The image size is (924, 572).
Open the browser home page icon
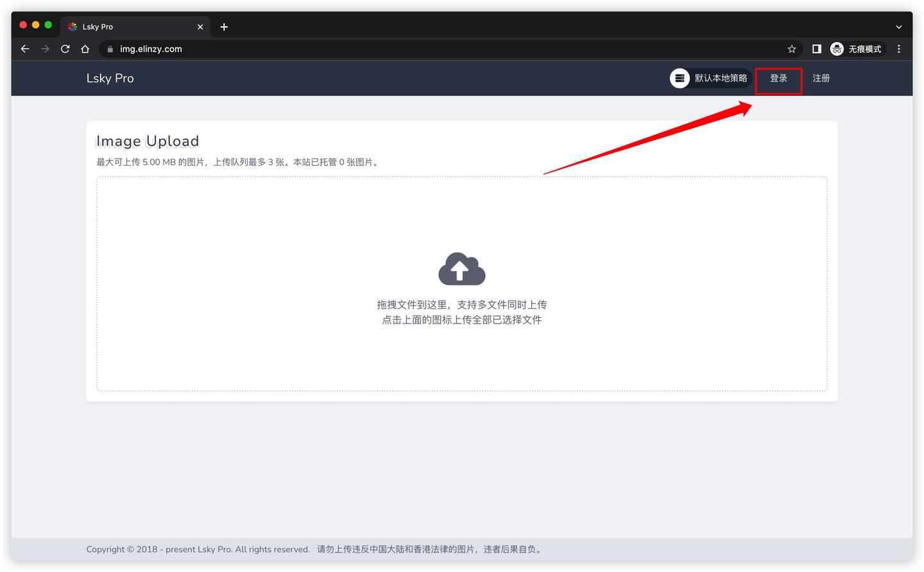85,49
